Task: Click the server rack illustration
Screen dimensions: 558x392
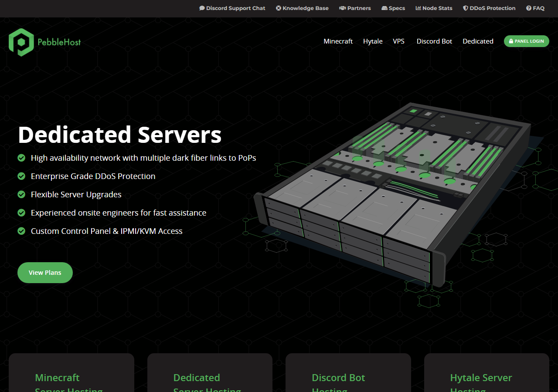Action: 392,196
